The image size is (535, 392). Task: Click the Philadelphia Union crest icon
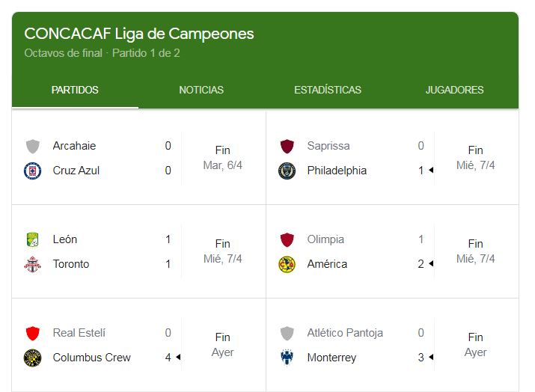coord(287,171)
